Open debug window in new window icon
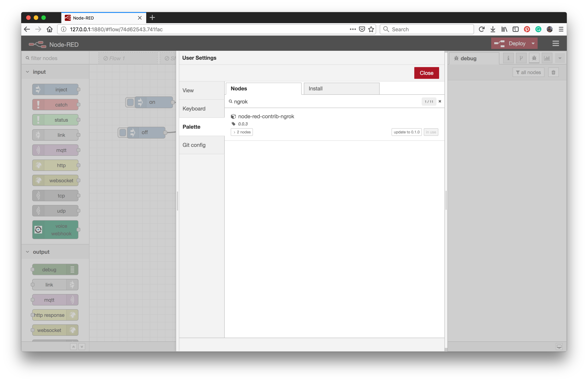The image size is (588, 382). [559, 346]
